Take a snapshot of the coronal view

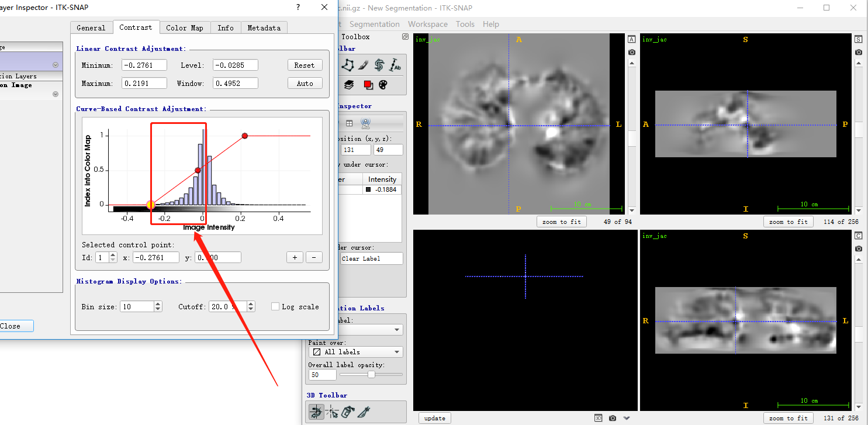pyautogui.click(x=859, y=248)
